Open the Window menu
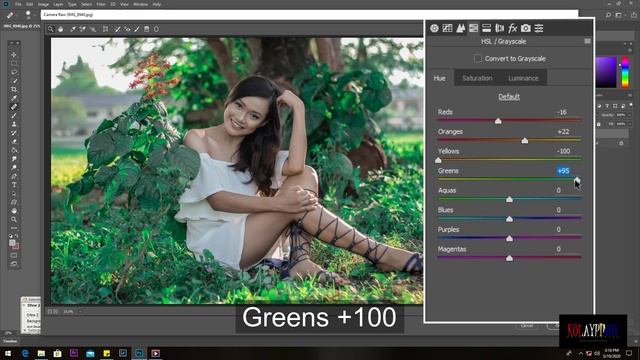The width and height of the screenshot is (640, 360). 140,4
